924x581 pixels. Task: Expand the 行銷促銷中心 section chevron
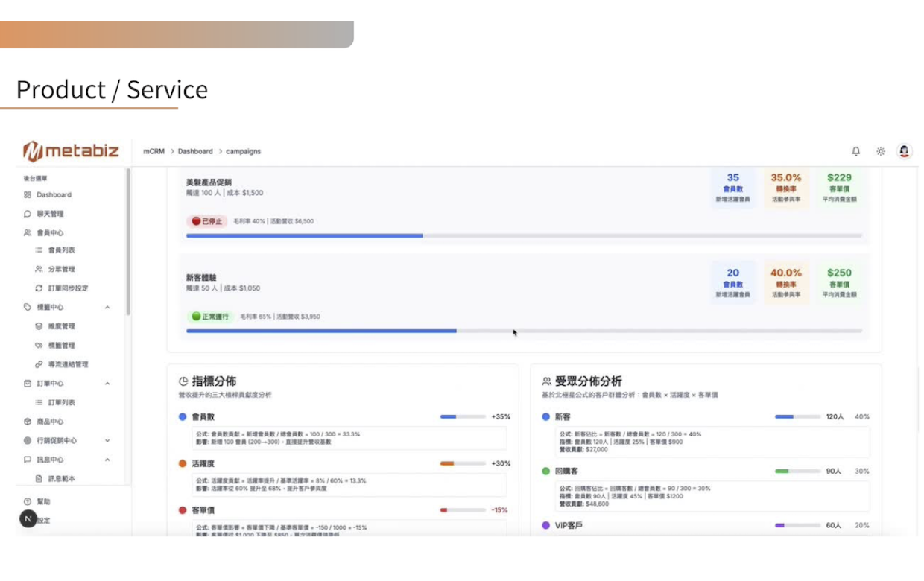(x=107, y=441)
